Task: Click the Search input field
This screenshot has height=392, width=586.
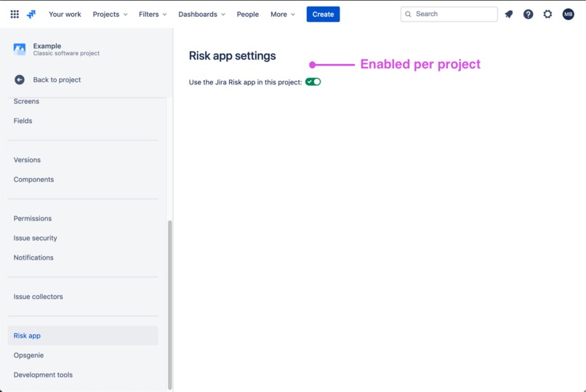Action: [x=449, y=15]
